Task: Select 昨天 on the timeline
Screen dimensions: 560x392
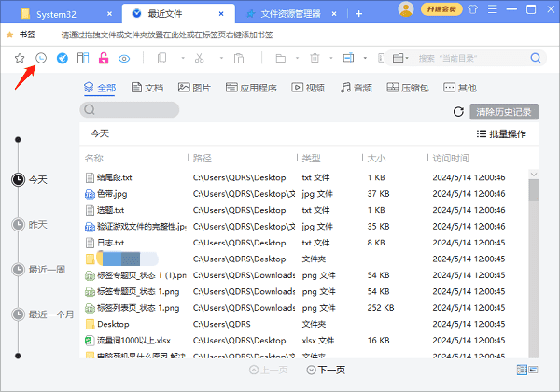Action: click(30, 225)
